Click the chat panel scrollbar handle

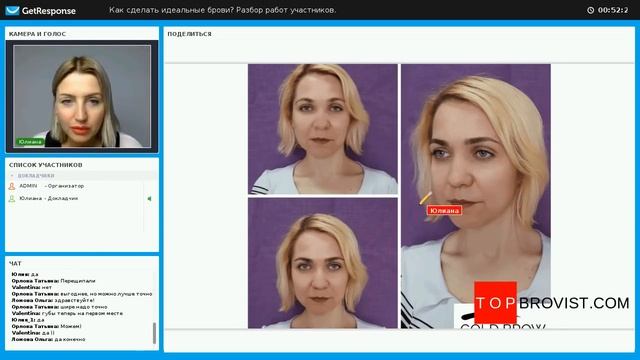tap(154, 333)
